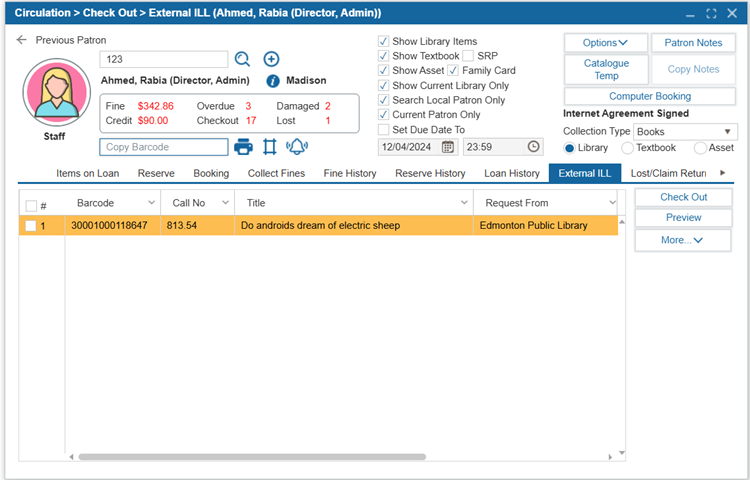The image size is (750, 480).
Task: Click the patron search magnifier icon
Action: pos(242,59)
